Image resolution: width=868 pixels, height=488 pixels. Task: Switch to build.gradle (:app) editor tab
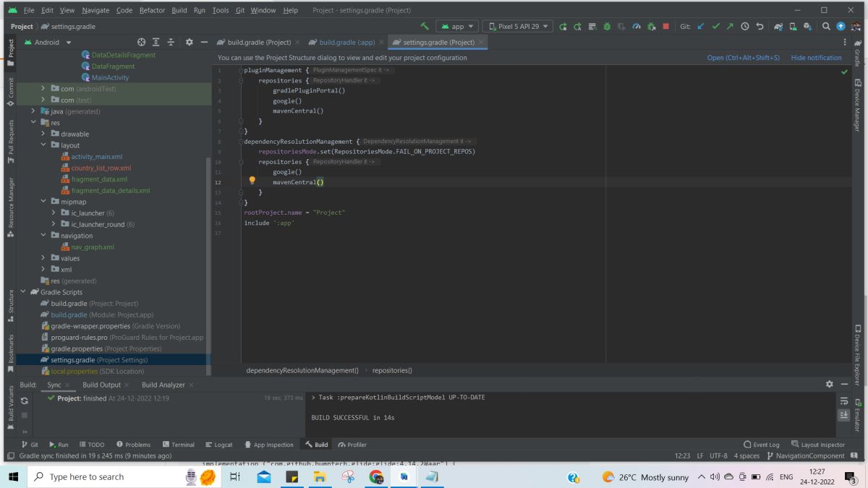pyautogui.click(x=346, y=42)
